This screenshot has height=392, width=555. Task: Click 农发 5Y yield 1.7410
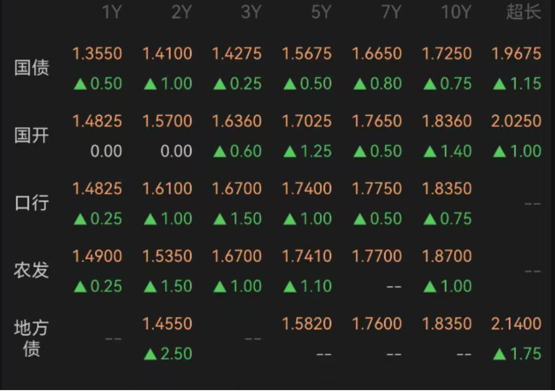(307, 256)
